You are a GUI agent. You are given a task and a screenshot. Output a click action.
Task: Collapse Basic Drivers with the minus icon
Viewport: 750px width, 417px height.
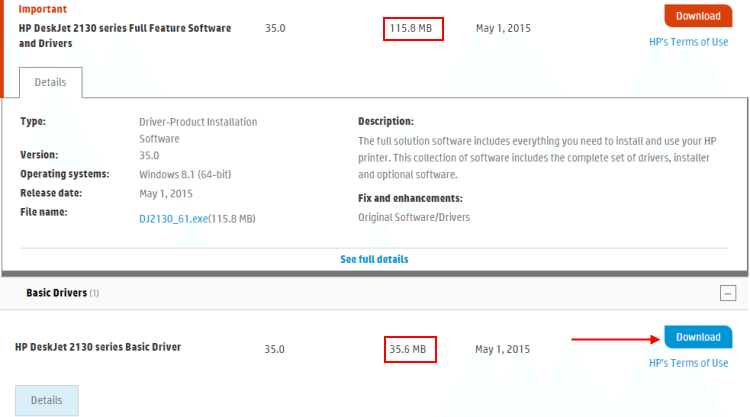point(727,293)
